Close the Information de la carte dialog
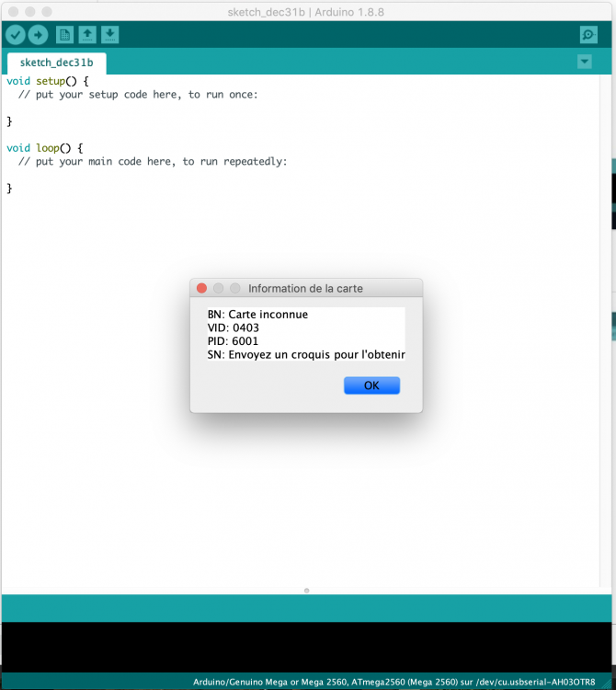Viewport: 616px width, 690px height. pos(202,288)
